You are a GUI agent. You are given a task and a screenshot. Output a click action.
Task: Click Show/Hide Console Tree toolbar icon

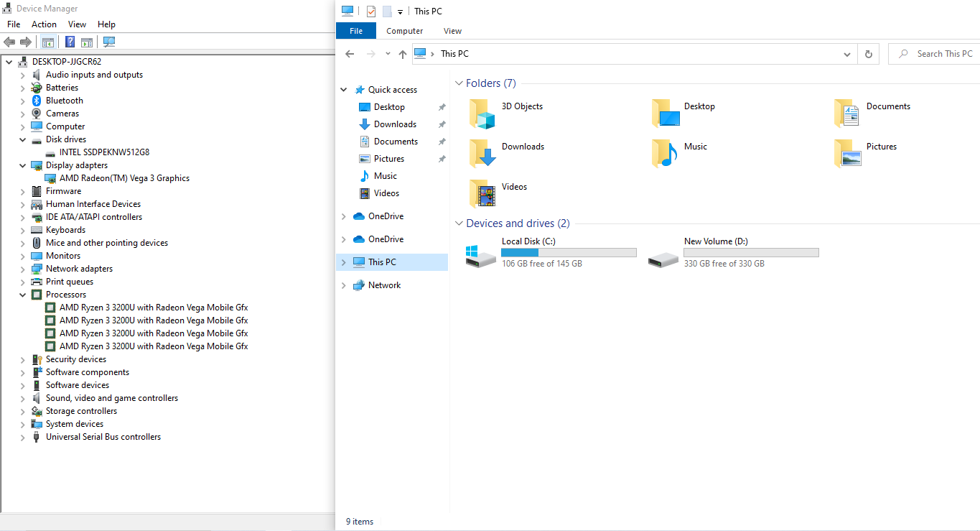pos(48,42)
